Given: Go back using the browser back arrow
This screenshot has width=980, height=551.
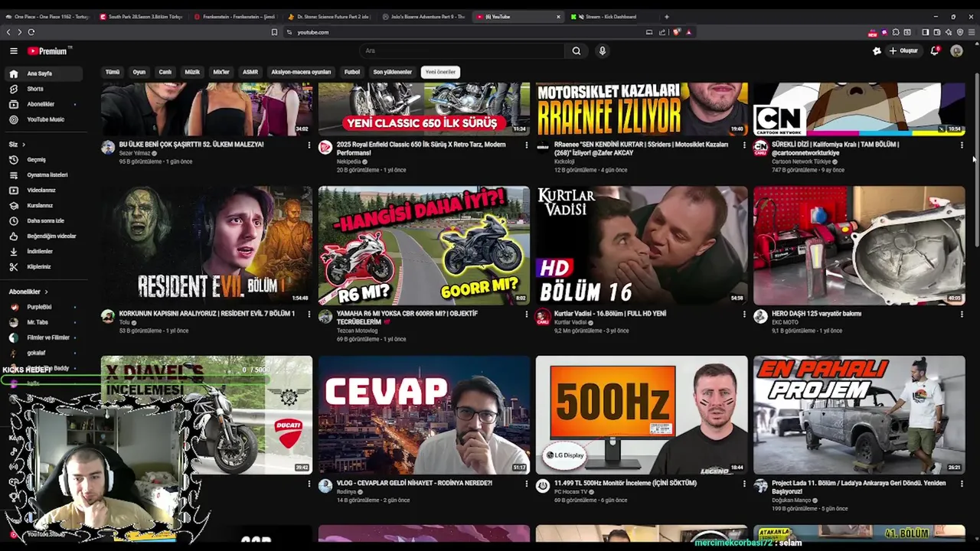Looking at the screenshot, I should [x=8, y=32].
